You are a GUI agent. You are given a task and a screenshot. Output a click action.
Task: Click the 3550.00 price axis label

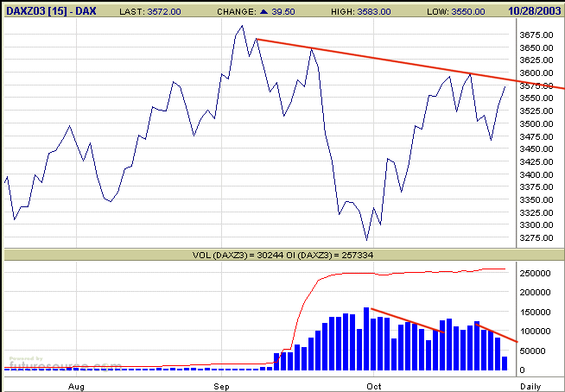coord(536,98)
